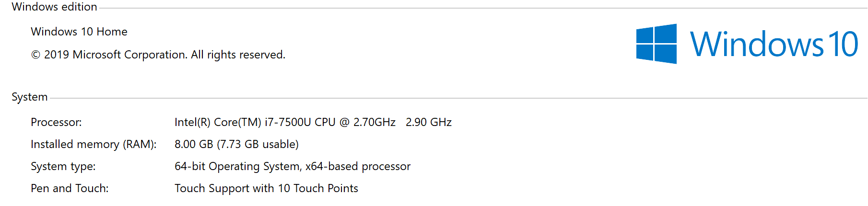This screenshot has height=206, width=868.
Task: Click the copyright © symbol
Action: tap(35, 55)
